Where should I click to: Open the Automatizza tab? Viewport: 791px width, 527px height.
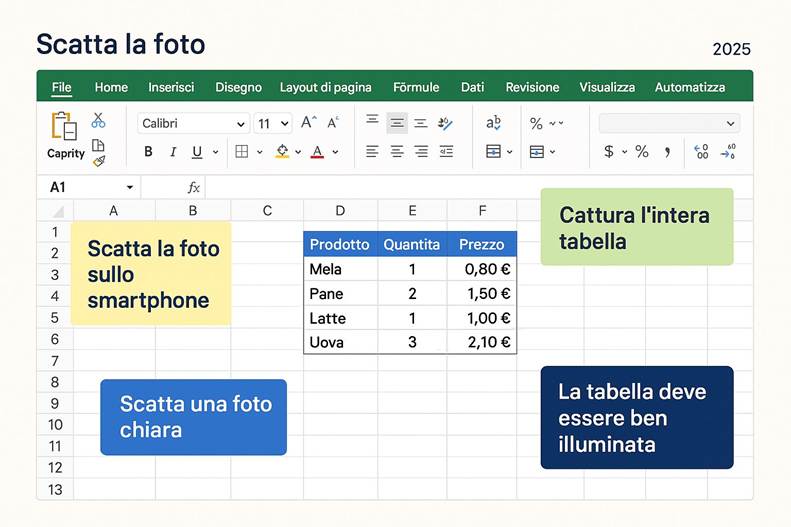(690, 87)
